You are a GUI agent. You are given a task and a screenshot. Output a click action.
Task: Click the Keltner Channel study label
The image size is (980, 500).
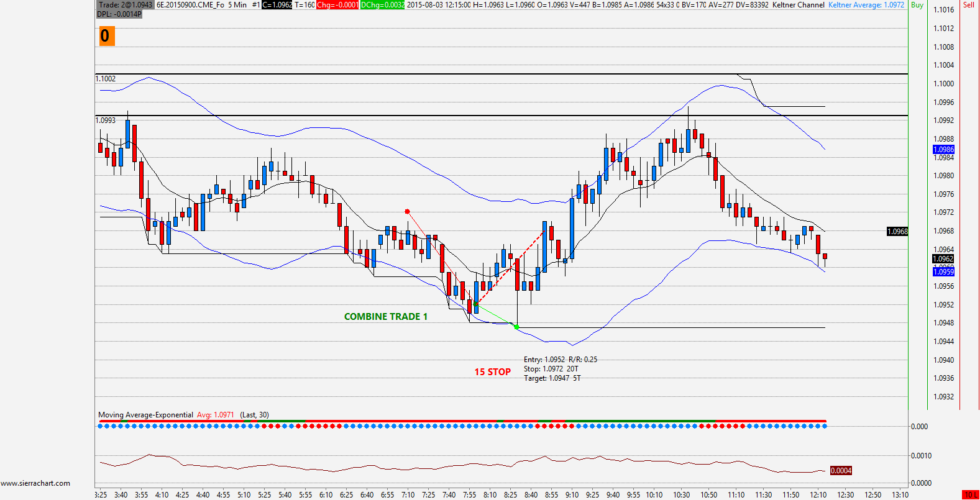click(x=798, y=5)
